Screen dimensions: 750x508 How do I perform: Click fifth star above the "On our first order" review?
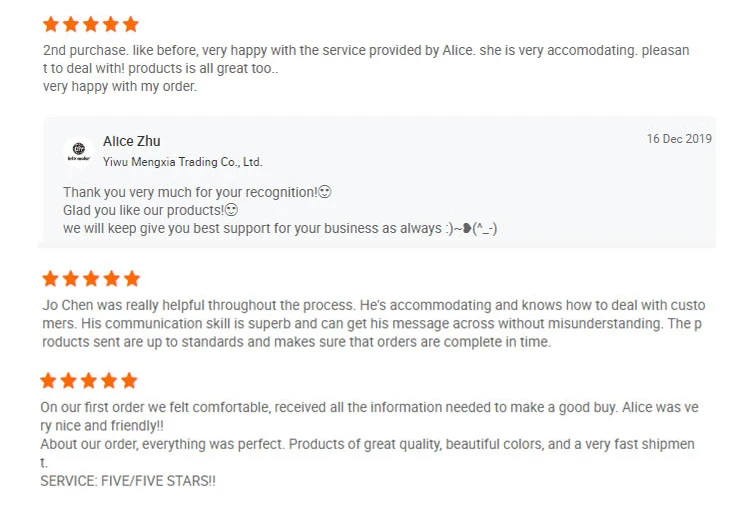tap(129, 381)
